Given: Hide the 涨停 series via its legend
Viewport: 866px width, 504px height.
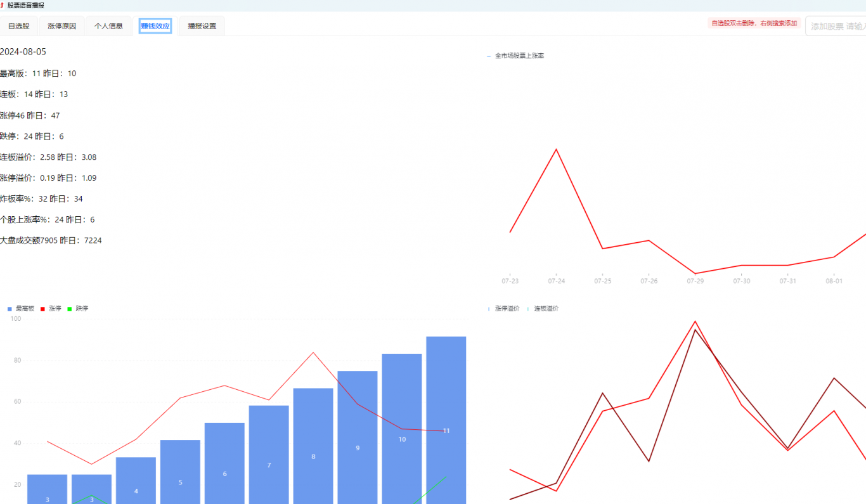Looking at the screenshot, I should pyautogui.click(x=51, y=309).
